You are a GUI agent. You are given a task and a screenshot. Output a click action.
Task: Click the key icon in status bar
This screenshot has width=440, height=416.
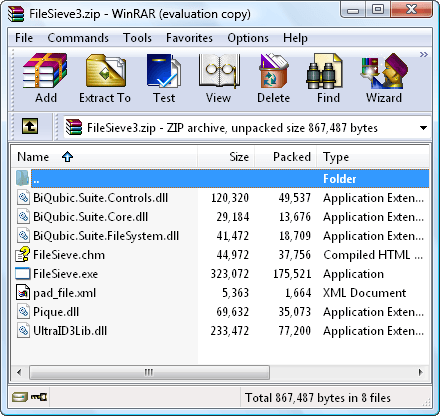pyautogui.click(x=39, y=397)
